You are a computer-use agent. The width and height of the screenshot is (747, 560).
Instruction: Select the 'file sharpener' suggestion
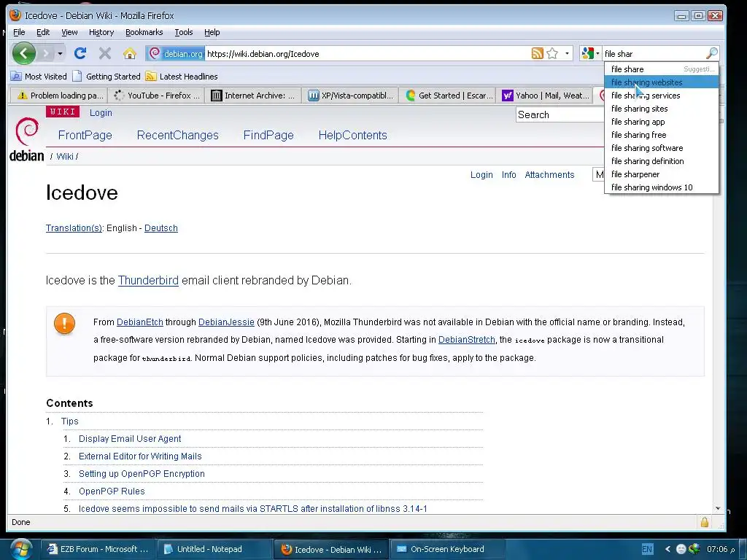tap(661, 174)
